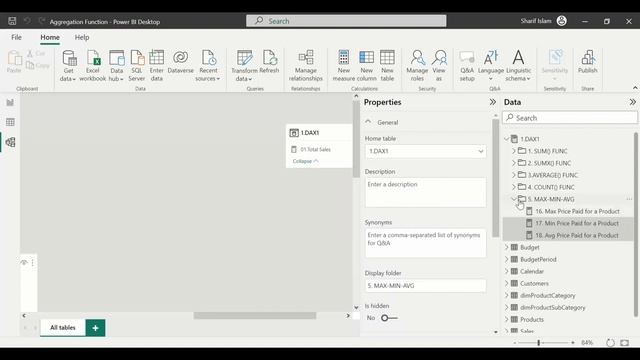Click fit to page icon in status bar
640x360 pixels.
tap(624, 342)
